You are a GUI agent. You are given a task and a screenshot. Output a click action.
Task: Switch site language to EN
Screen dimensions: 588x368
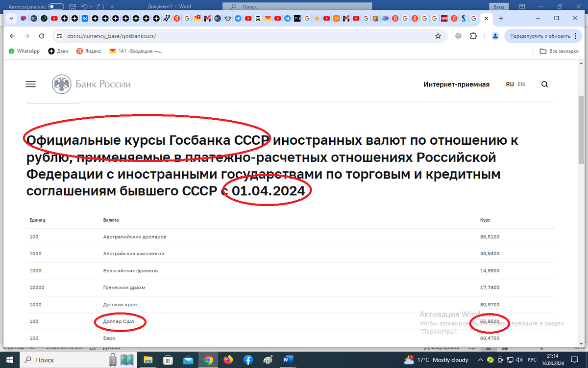(x=521, y=84)
